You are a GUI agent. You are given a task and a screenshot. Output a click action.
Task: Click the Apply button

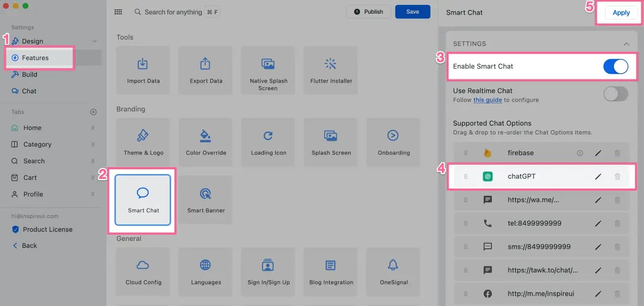[x=621, y=13]
